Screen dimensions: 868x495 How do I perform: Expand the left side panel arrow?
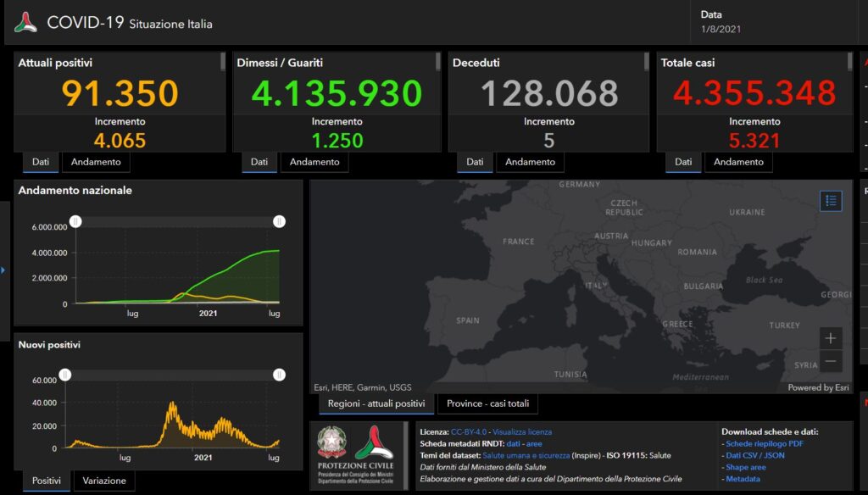3,270
